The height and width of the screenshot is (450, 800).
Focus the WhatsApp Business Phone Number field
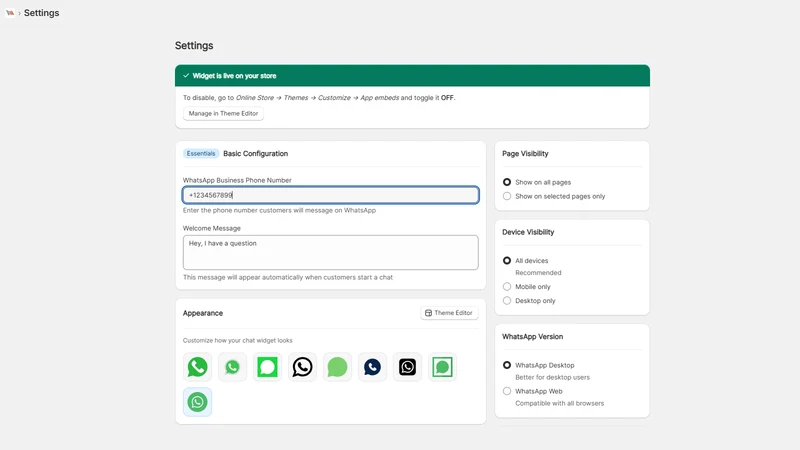pos(331,195)
